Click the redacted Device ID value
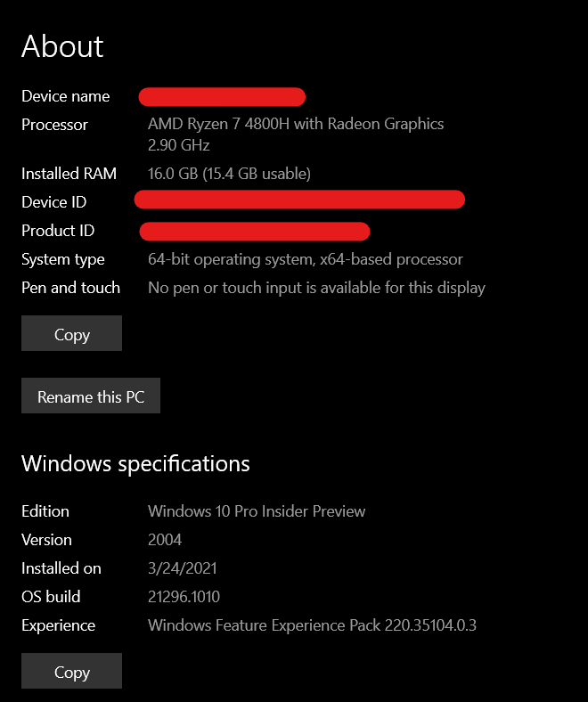The width and height of the screenshot is (588, 702). pyautogui.click(x=299, y=200)
